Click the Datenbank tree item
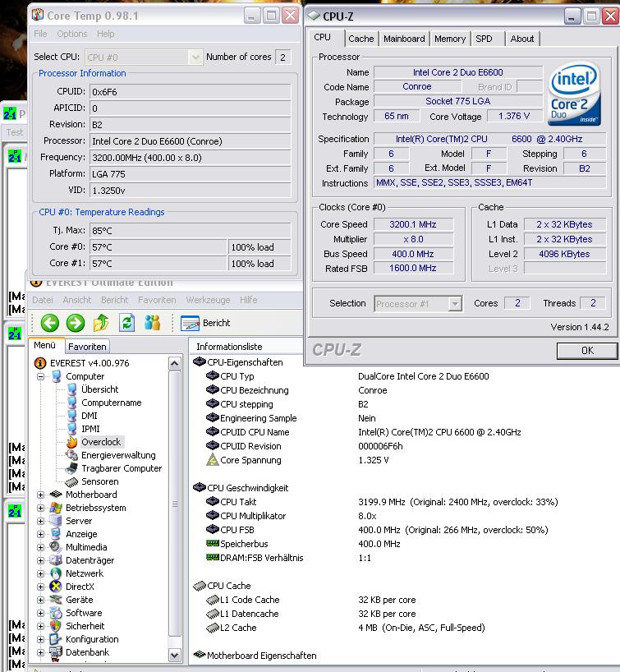The image size is (620, 672). tap(87, 652)
